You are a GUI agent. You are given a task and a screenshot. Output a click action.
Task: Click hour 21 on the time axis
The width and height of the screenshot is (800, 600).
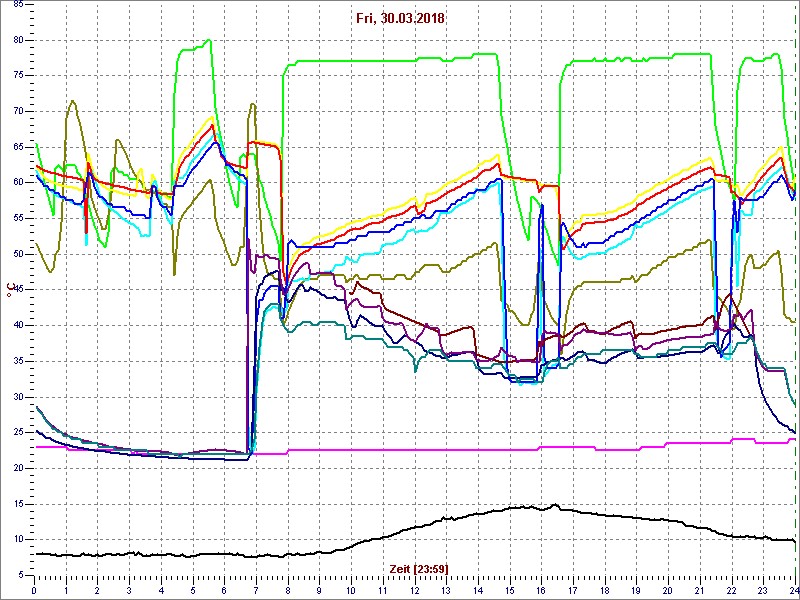699,590
